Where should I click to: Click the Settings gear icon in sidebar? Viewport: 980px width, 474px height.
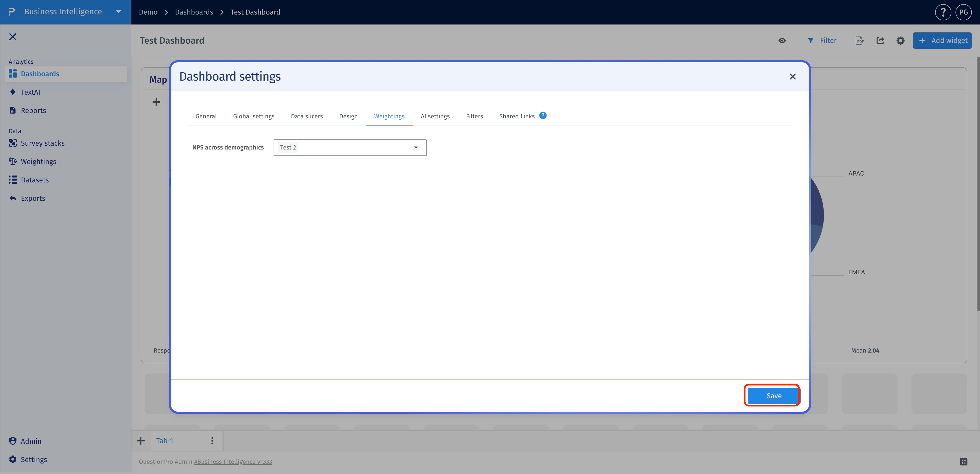(x=13, y=459)
